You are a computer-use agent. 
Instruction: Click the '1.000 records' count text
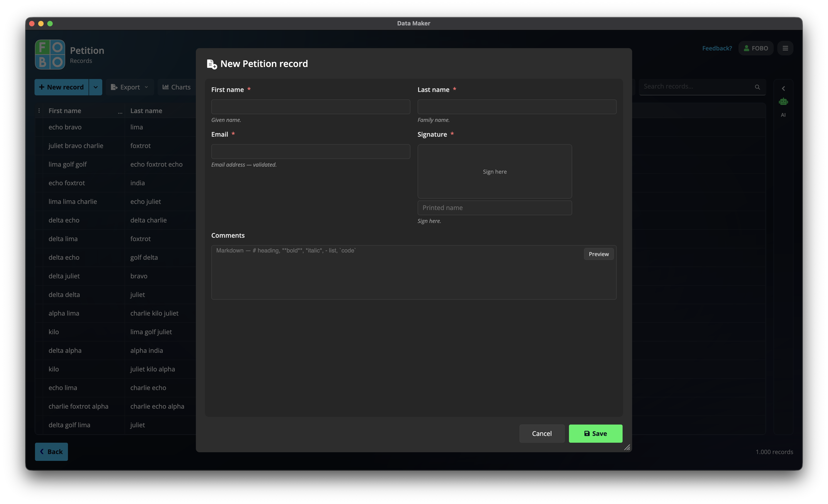(774, 452)
